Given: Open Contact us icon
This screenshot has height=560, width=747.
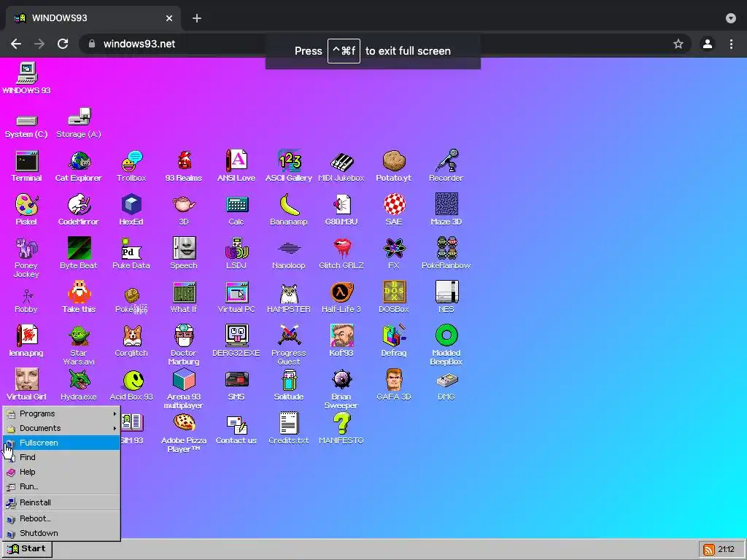Looking at the screenshot, I should tap(236, 429).
